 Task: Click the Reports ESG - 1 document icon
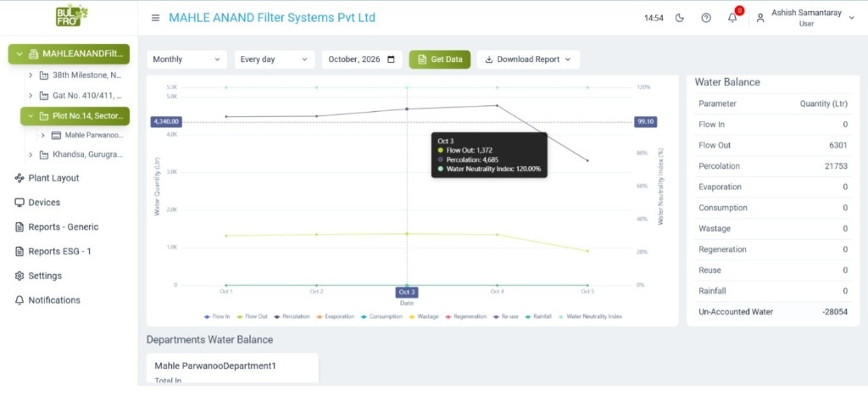tap(19, 251)
